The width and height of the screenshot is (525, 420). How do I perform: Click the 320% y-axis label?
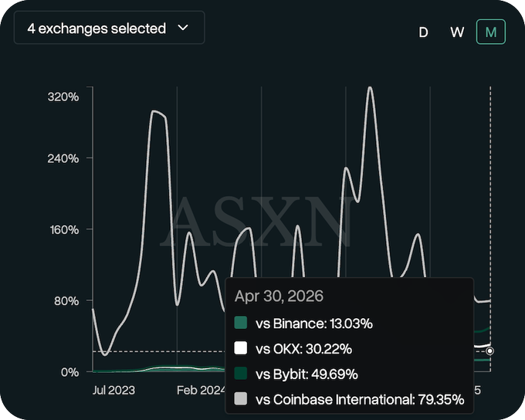pyautogui.click(x=63, y=97)
